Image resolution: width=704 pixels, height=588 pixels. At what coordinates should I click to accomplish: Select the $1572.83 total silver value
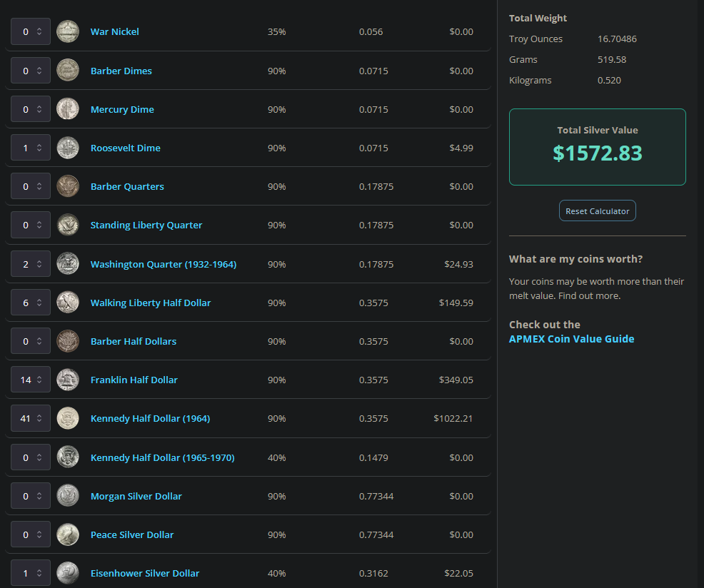pos(597,153)
